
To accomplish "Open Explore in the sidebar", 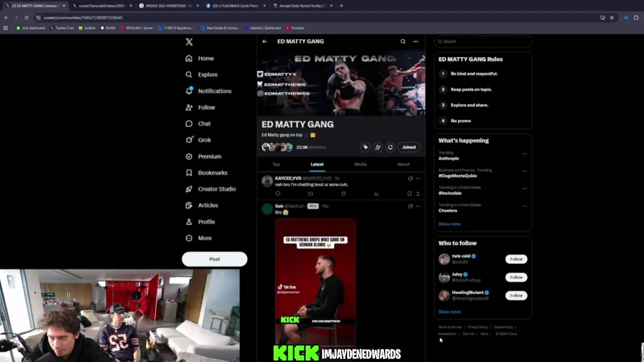I will [x=201, y=74].
